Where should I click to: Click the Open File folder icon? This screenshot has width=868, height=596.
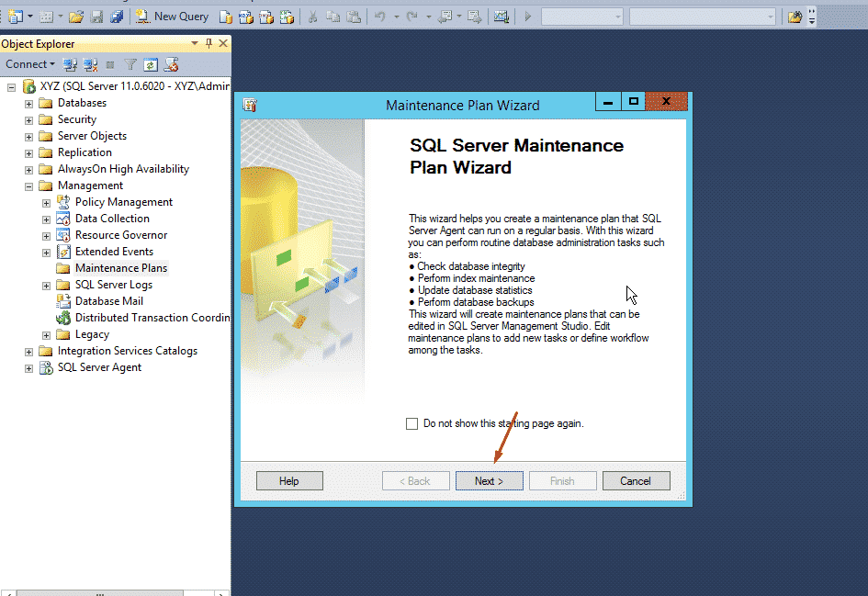pos(76,17)
